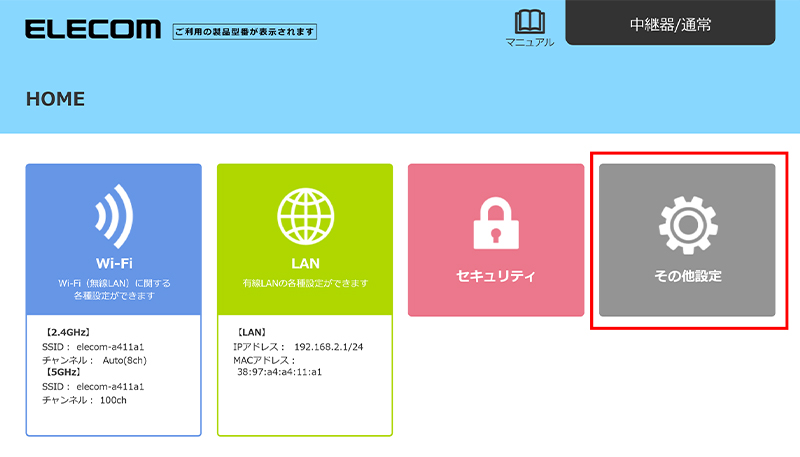Image resolution: width=800 pixels, height=457 pixels.
Task: Click the HOME page heading
Action: pyautogui.click(x=55, y=99)
